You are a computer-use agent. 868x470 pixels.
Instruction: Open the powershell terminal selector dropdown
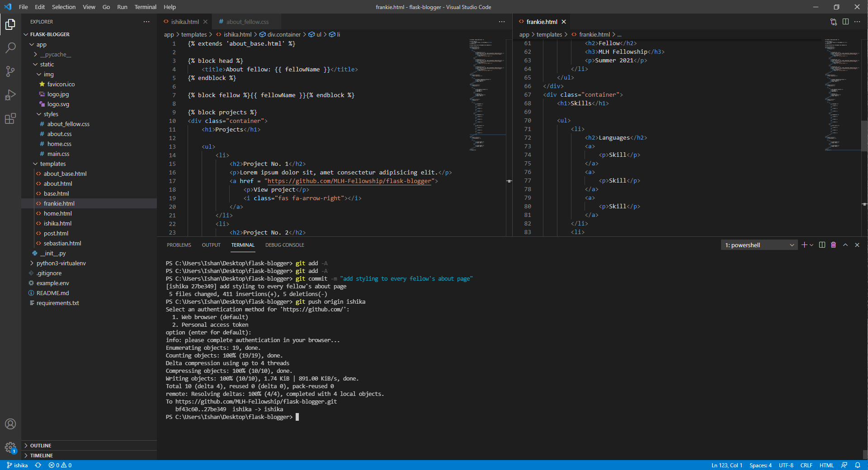(x=759, y=245)
